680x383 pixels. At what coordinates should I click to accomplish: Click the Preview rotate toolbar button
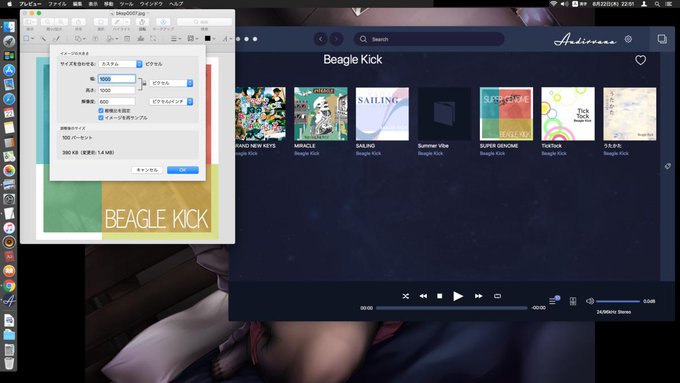pyautogui.click(x=142, y=22)
